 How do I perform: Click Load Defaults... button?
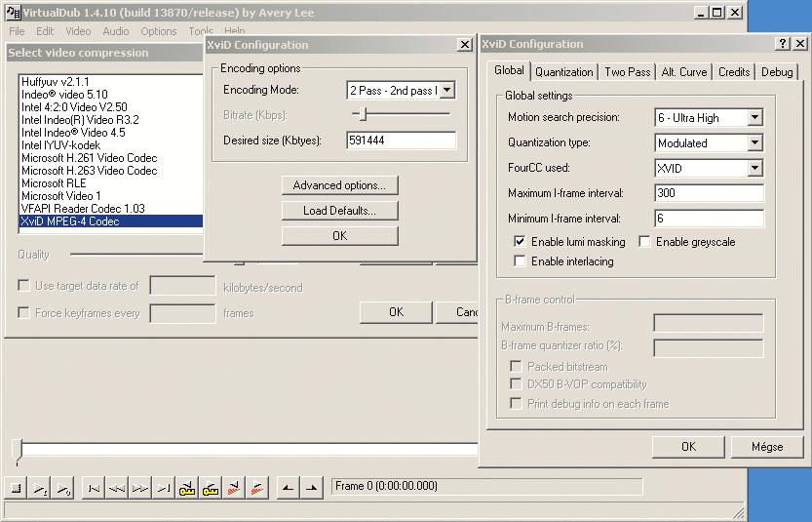pyautogui.click(x=339, y=211)
